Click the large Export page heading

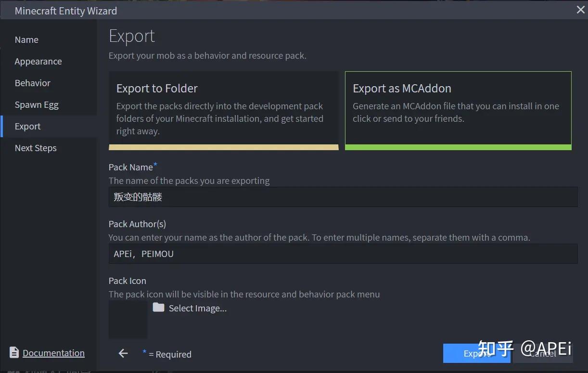click(132, 36)
